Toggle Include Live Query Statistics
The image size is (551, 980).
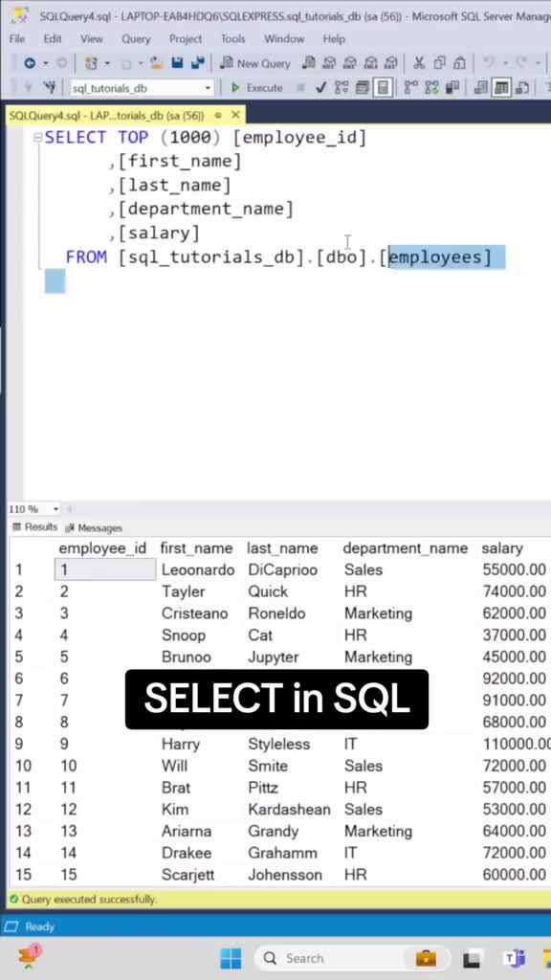(x=431, y=87)
